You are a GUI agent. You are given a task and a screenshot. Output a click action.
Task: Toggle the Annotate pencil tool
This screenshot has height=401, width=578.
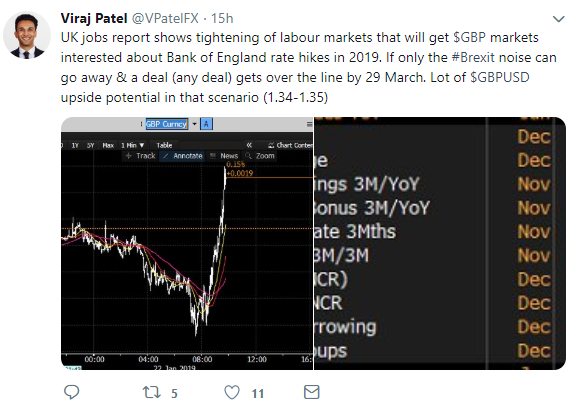coord(182,156)
